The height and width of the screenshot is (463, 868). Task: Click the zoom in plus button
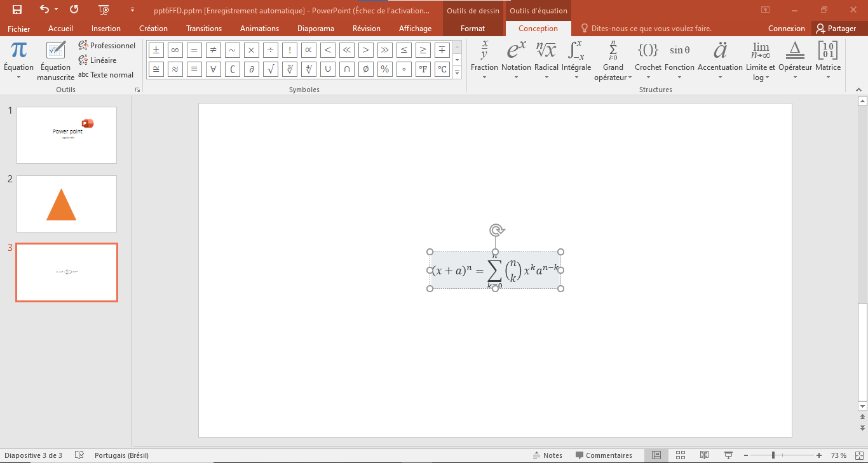819,455
